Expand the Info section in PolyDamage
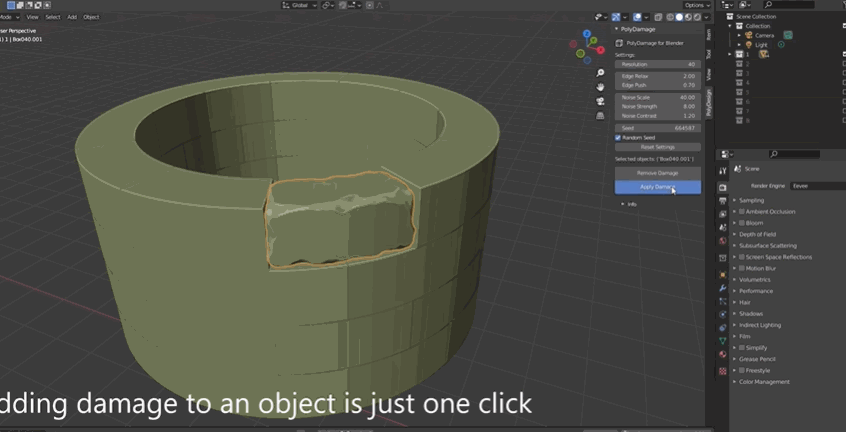The image size is (846, 432). coord(629,204)
